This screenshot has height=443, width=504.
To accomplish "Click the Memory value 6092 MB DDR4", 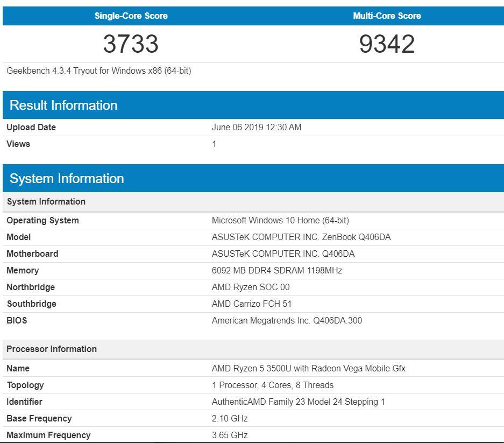I will 276,270.
